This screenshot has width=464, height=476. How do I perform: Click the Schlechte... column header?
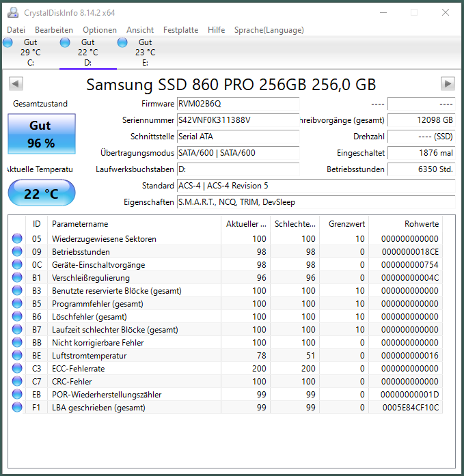(295, 224)
